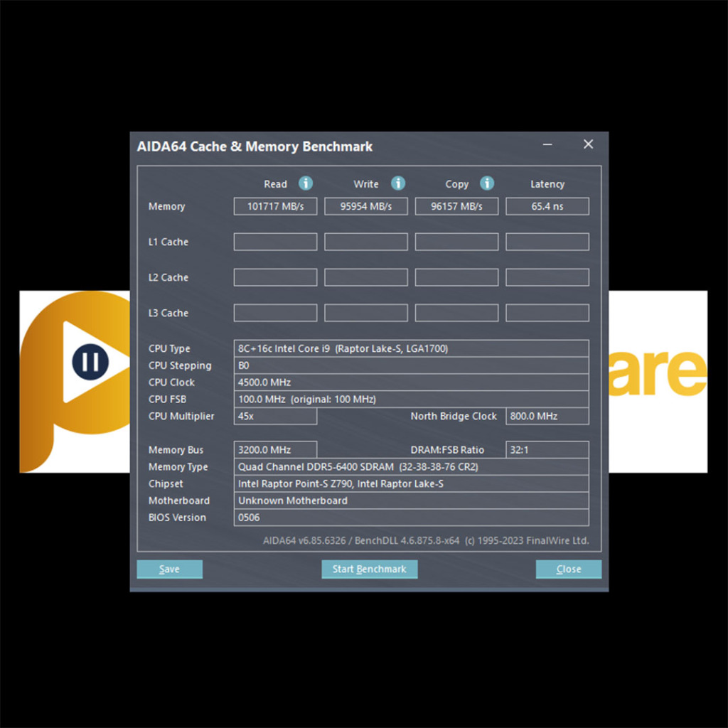Select Memory Read value 101717 MB/s
Viewport: 728px width, 728px height.
[275, 206]
